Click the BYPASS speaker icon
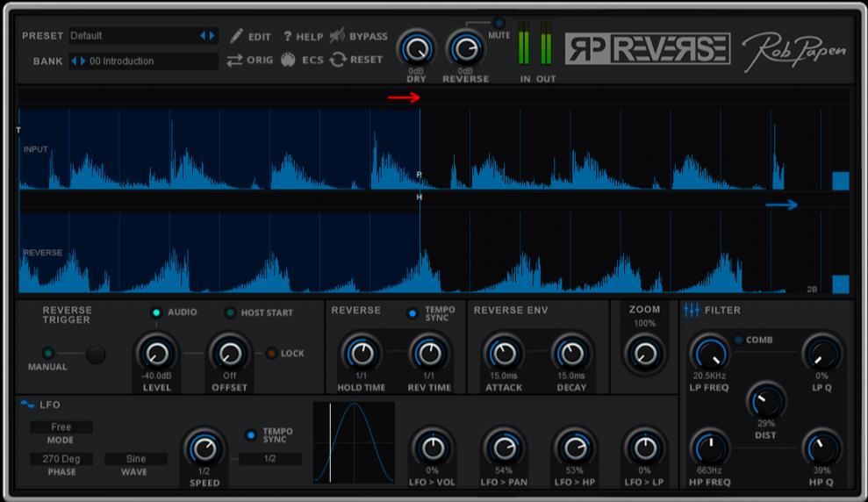Screen dimensions: 868x502 point(337,36)
